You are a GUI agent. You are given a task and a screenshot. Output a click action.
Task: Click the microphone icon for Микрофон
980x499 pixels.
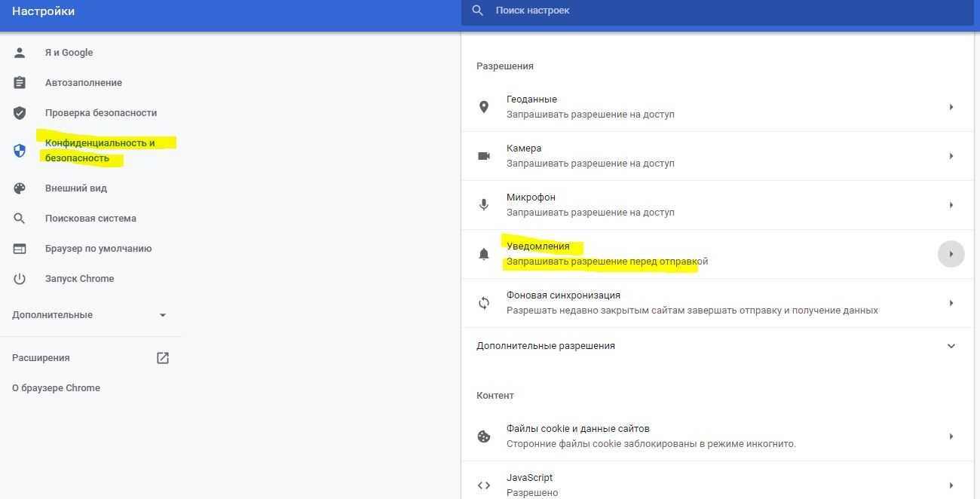coord(484,205)
